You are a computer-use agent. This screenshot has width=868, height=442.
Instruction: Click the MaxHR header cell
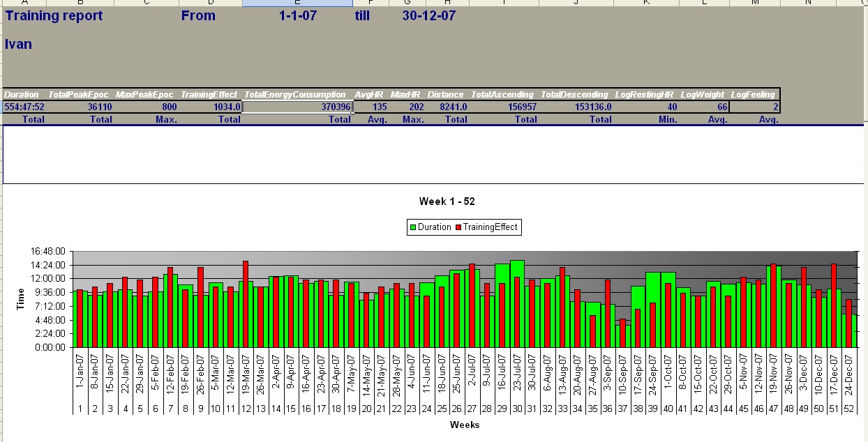[406, 95]
